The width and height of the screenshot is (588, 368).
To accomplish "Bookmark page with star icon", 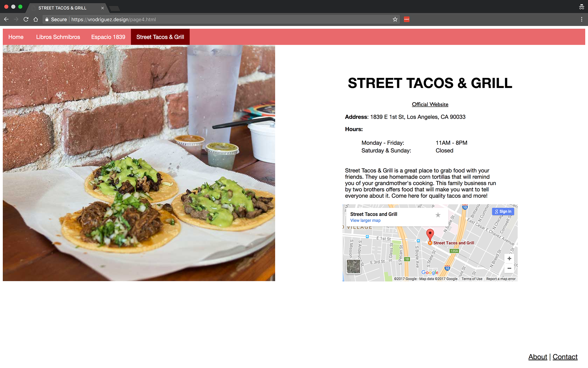I will pyautogui.click(x=395, y=19).
